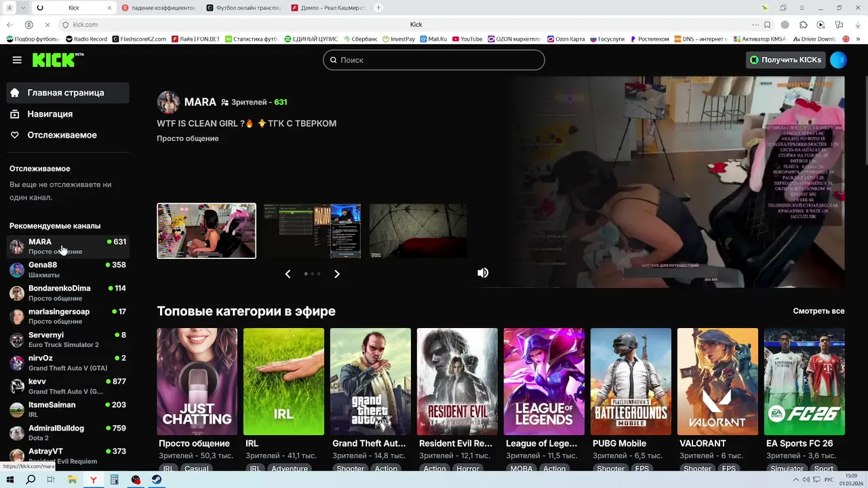868x488 pixels.
Task: Open the tab list dropdown arrow
Action: point(24,7)
